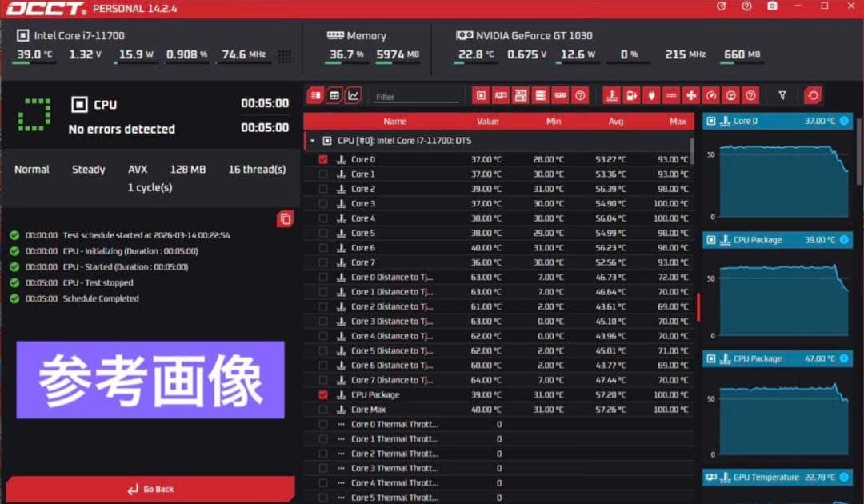The height and width of the screenshot is (504, 864).
Task: Click the GPU 215 MHz readout
Action: [x=686, y=54]
